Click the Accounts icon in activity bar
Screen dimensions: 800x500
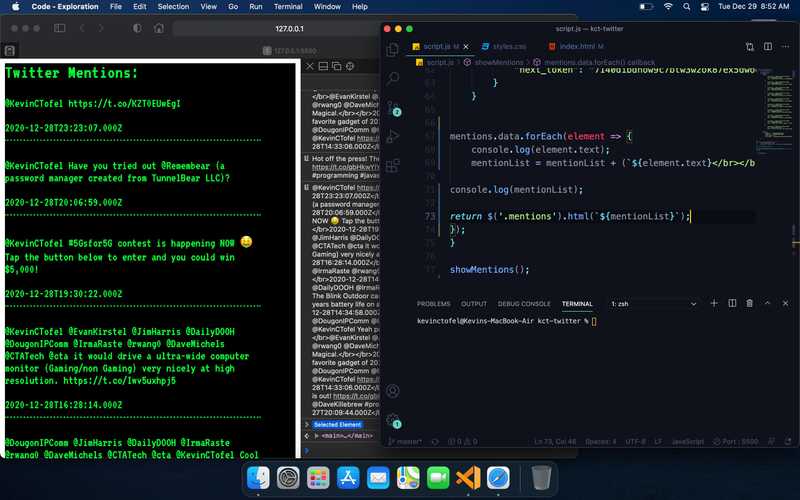[x=393, y=391]
